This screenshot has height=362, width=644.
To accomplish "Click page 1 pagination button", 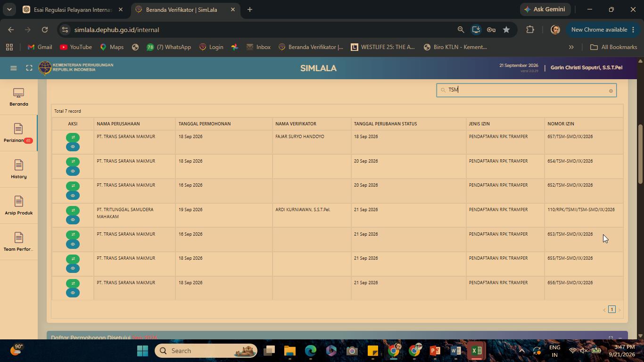I will point(612,310).
